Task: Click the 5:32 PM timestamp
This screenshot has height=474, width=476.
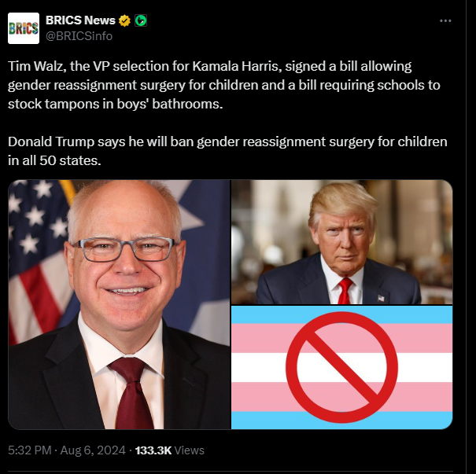Action: pos(29,450)
